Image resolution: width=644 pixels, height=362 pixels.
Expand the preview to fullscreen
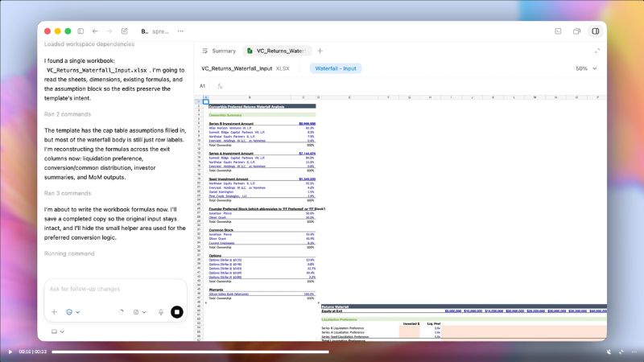pos(597,51)
